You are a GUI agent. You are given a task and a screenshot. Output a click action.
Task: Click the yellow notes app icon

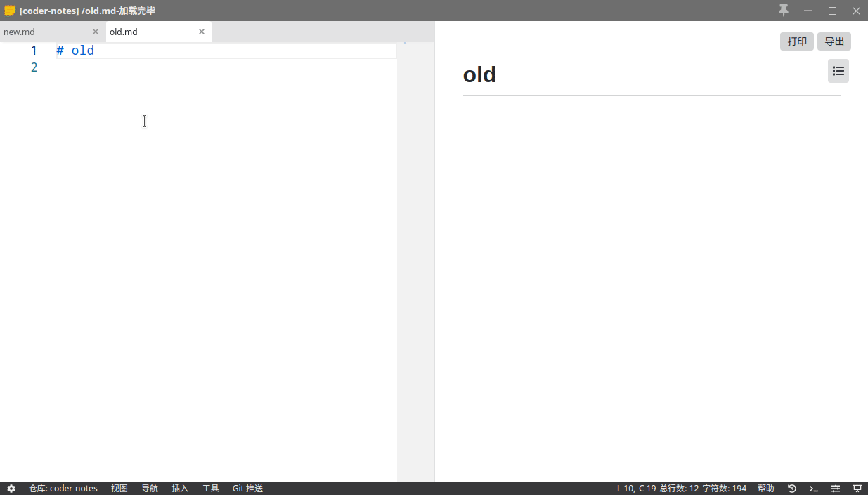point(10,11)
